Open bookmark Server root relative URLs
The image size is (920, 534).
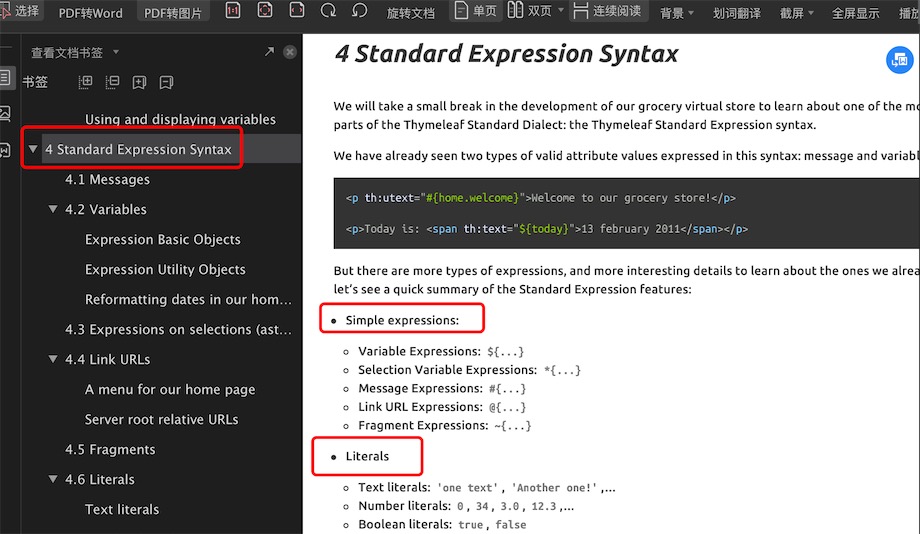tap(161, 420)
